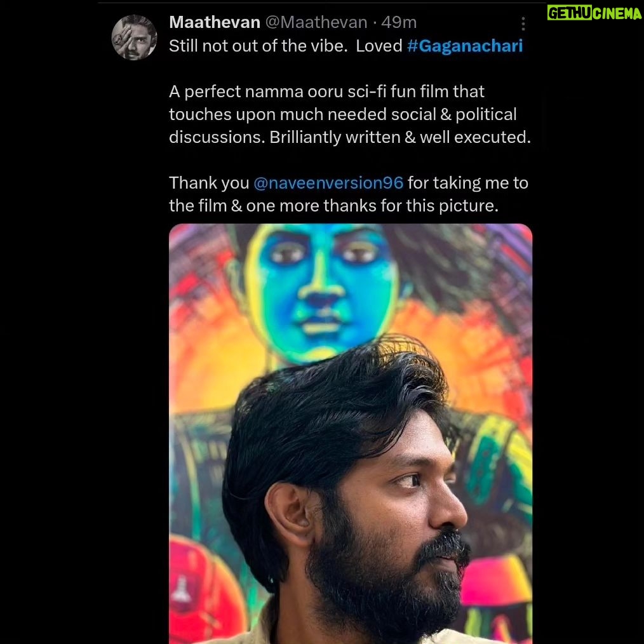Click 'one more thanks for this picture' line
Screen dimensions: 644x644
(372, 206)
